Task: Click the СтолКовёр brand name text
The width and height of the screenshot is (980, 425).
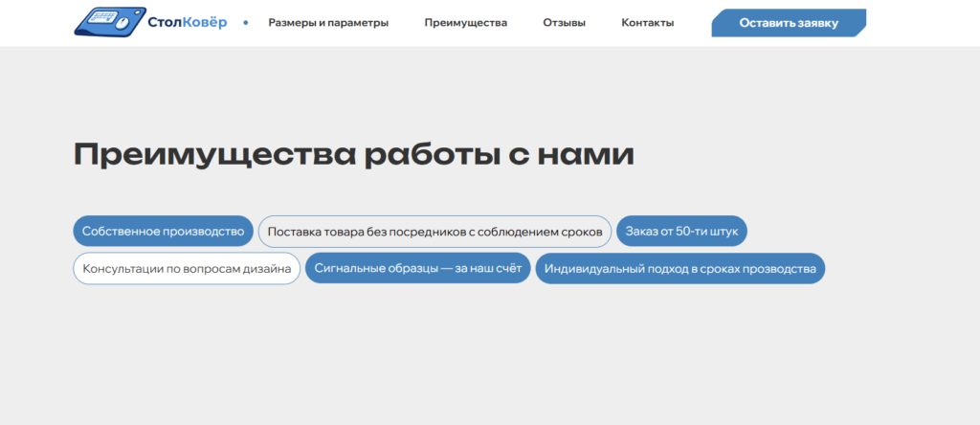Action: point(188,23)
